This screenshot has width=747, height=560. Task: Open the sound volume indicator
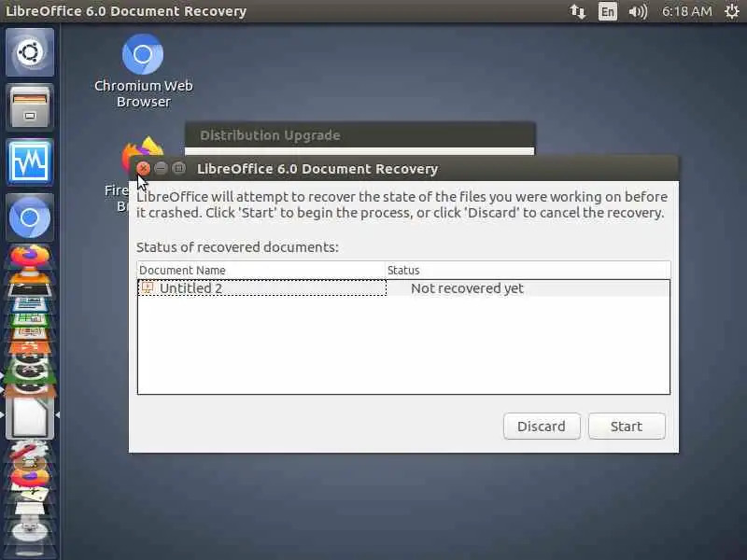pos(638,11)
